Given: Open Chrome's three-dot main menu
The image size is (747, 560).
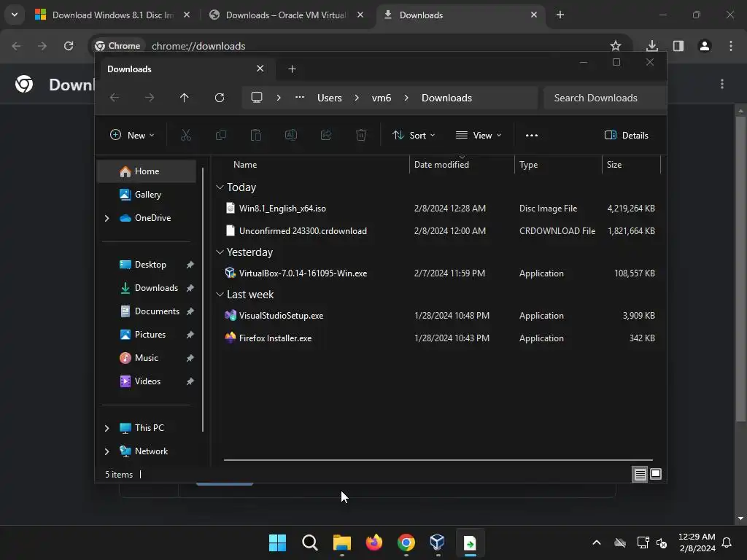Looking at the screenshot, I should [x=731, y=46].
